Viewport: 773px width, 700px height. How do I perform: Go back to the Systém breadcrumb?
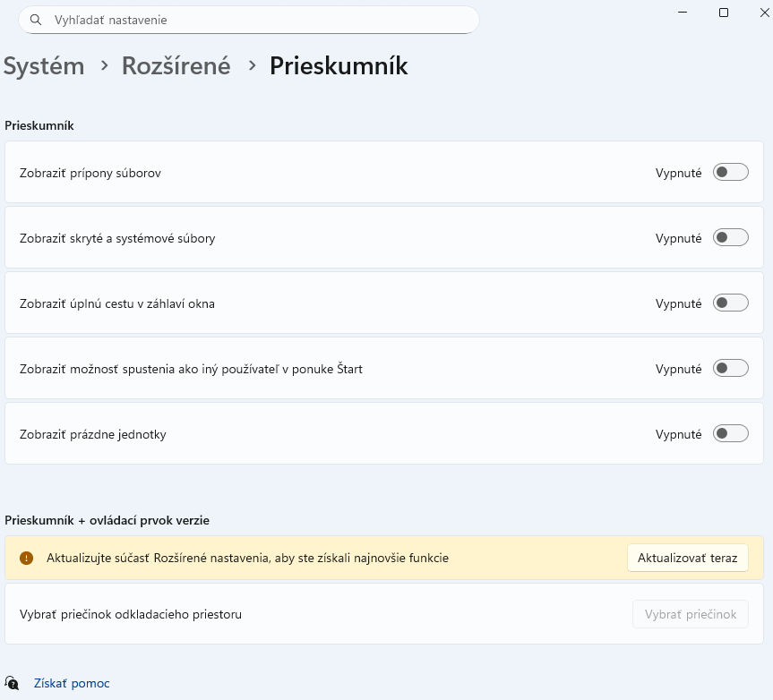point(44,66)
